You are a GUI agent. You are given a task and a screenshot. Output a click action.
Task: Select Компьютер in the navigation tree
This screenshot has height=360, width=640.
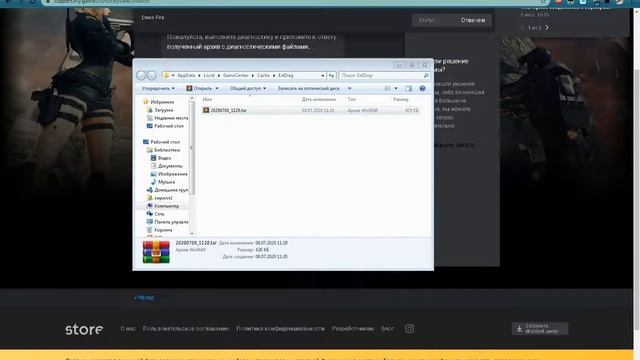[163, 206]
